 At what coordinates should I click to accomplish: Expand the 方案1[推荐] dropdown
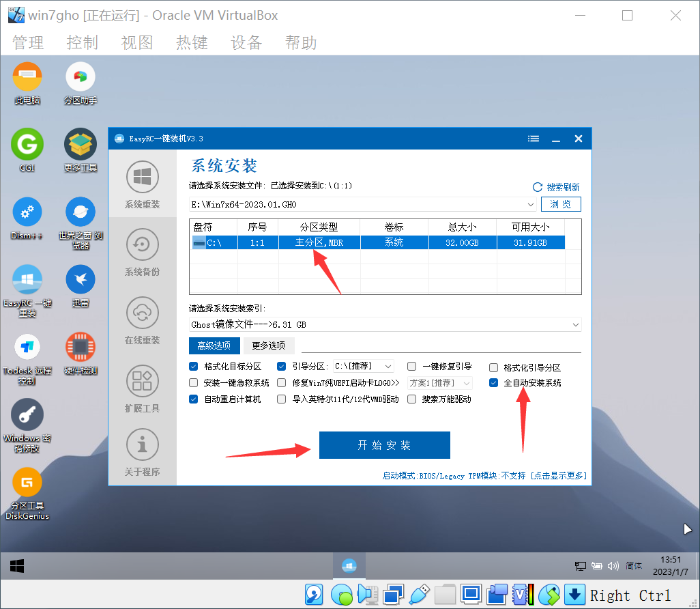(x=467, y=383)
